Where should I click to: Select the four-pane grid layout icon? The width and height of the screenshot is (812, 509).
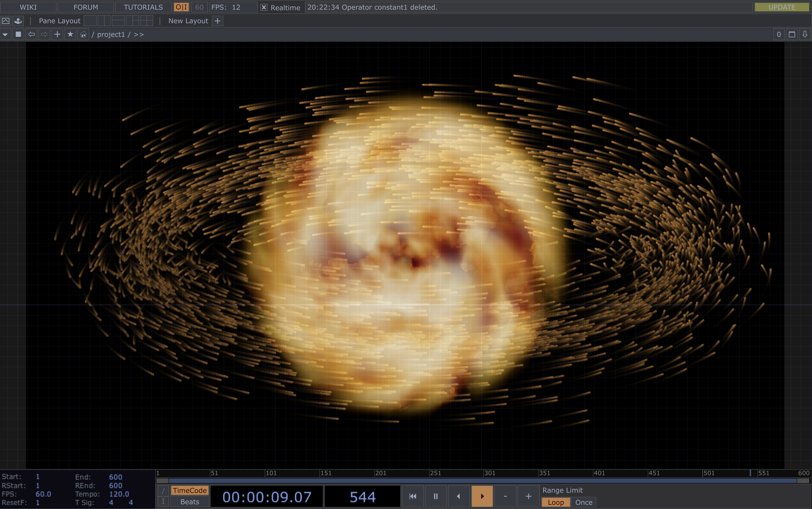tap(147, 21)
